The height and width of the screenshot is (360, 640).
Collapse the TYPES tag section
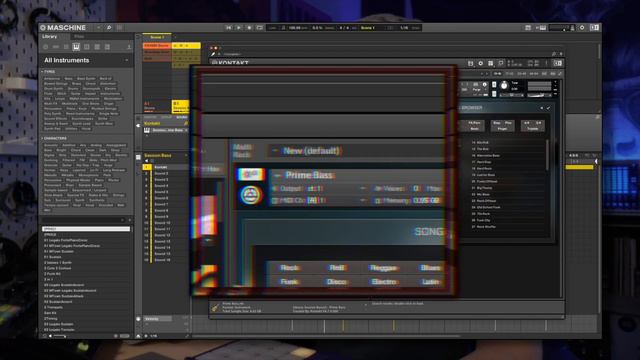click(x=49, y=71)
